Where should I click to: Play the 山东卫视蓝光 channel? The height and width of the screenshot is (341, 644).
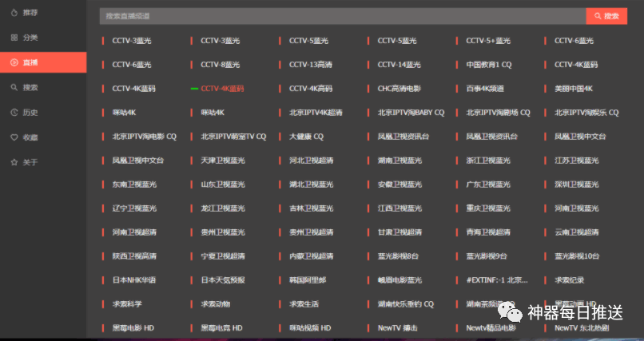click(x=223, y=184)
